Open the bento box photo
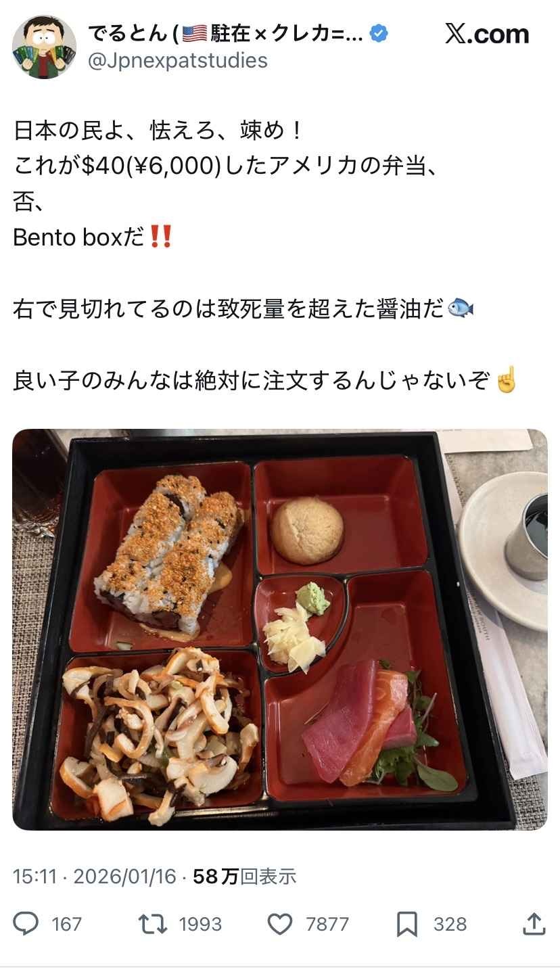Viewport: 560px width, 974px height. pyautogui.click(x=280, y=630)
